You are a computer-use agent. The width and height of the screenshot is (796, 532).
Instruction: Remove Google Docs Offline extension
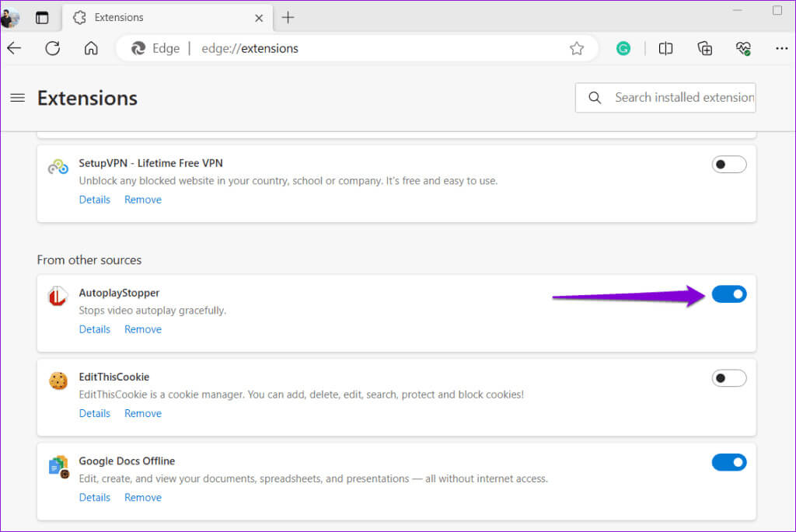143,498
